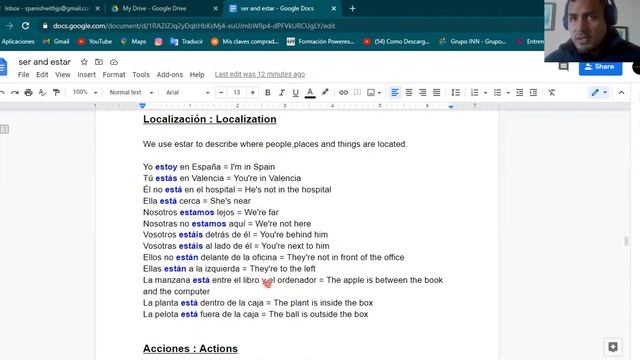Apply left alignment to text
This screenshot has height=360, width=640.
point(395,93)
